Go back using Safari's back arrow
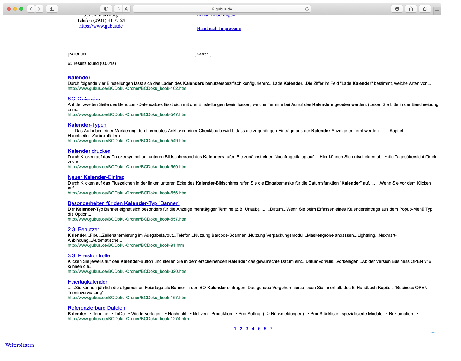 [x=31, y=9]
